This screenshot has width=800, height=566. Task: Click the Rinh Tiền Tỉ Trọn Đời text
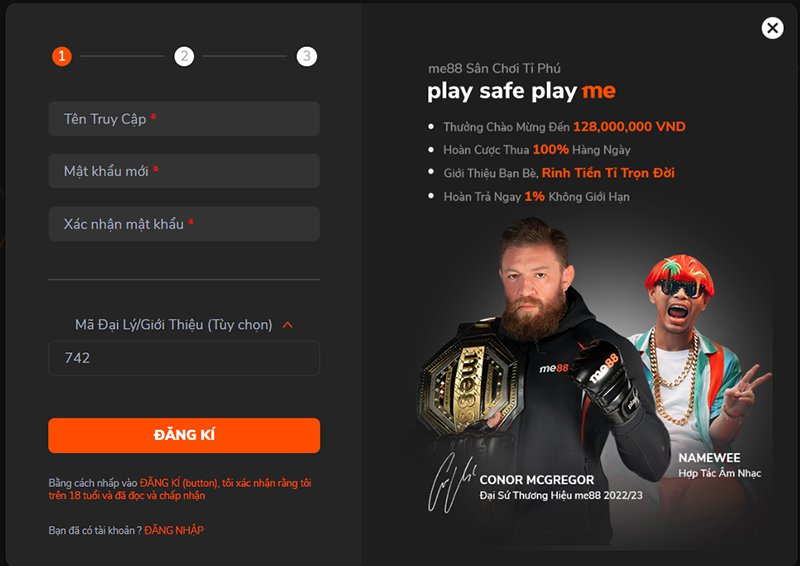[x=608, y=173]
